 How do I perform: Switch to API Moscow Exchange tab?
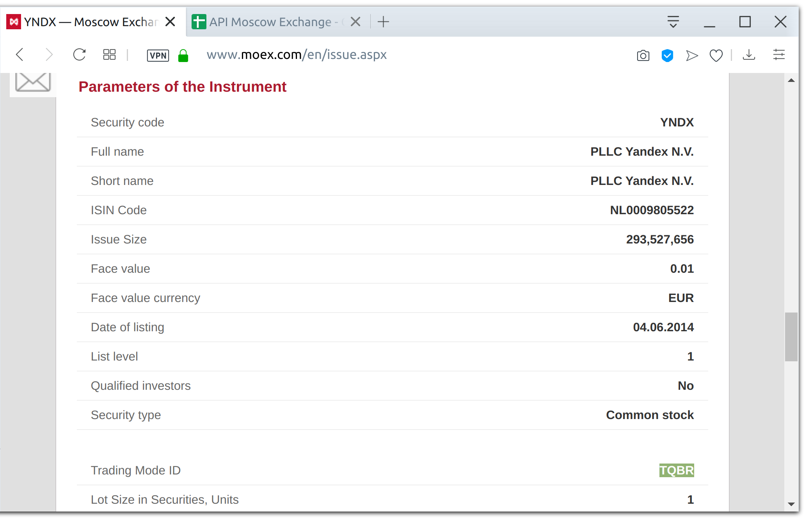pyautogui.click(x=269, y=22)
